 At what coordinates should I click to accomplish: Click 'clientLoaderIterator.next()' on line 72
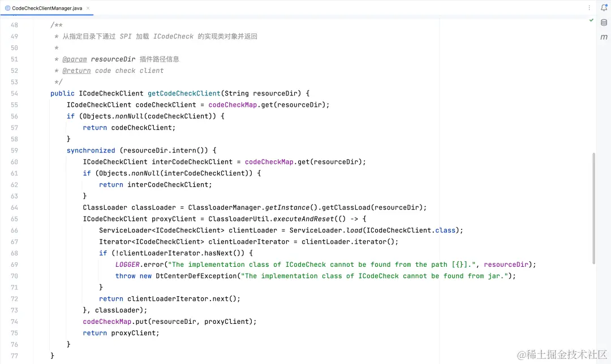tap(182, 298)
